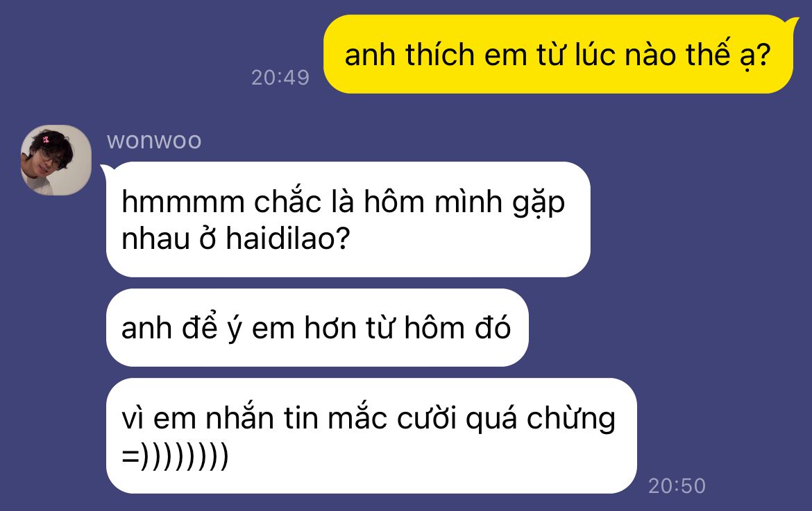Click the word "haidilao?" in wonwoo's reply
The image size is (812, 511).
[x=289, y=239]
